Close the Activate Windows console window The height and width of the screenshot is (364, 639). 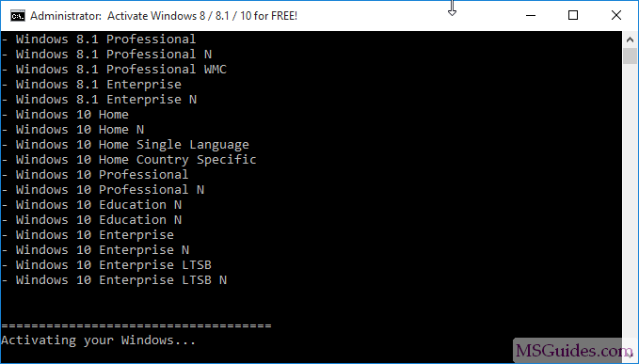pyautogui.click(x=616, y=15)
